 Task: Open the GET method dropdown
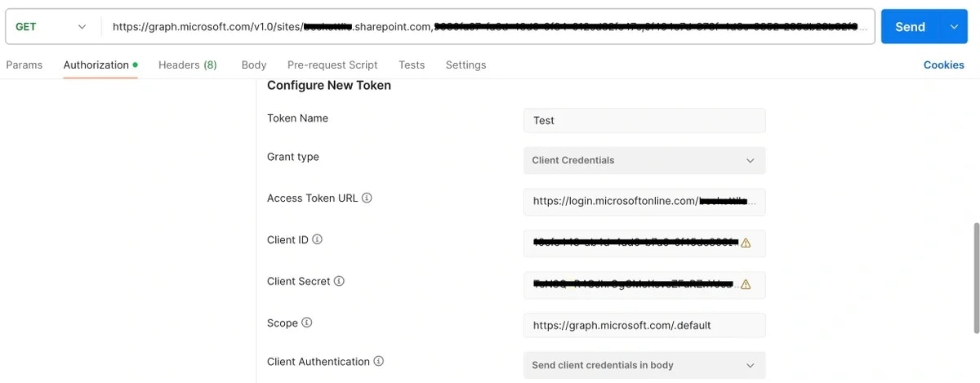[51, 27]
